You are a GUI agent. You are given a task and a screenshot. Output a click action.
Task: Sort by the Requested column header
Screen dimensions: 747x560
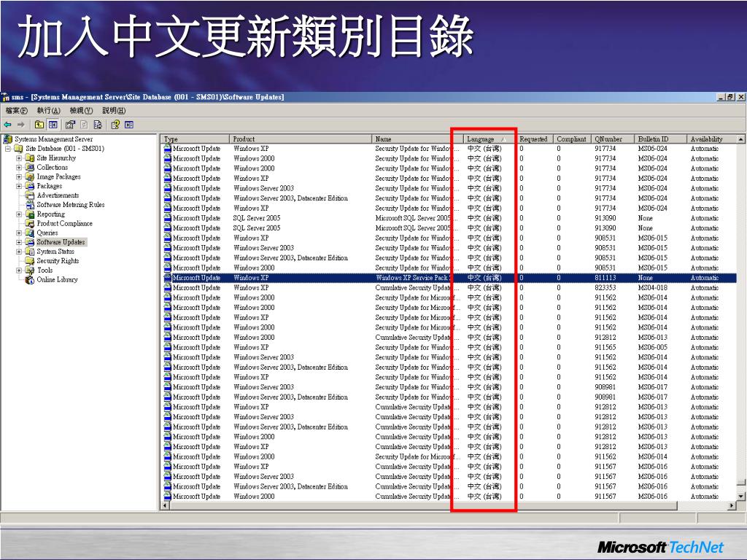535,139
